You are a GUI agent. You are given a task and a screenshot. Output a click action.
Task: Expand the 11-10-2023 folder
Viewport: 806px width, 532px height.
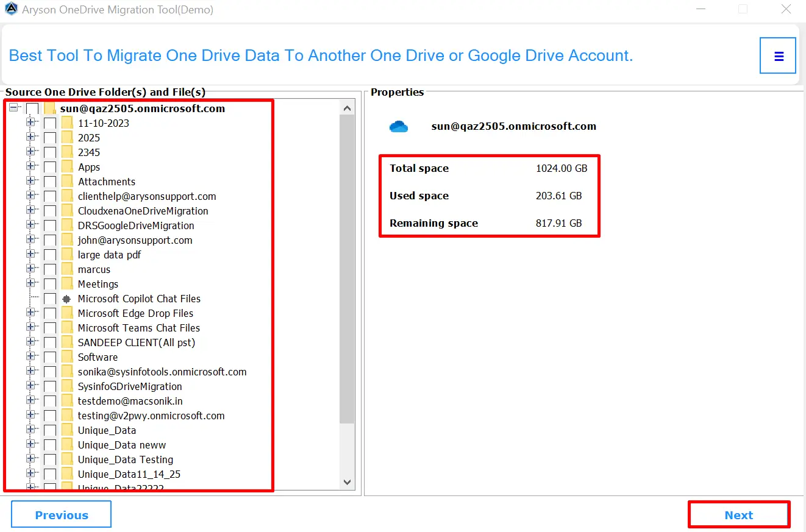click(31, 122)
